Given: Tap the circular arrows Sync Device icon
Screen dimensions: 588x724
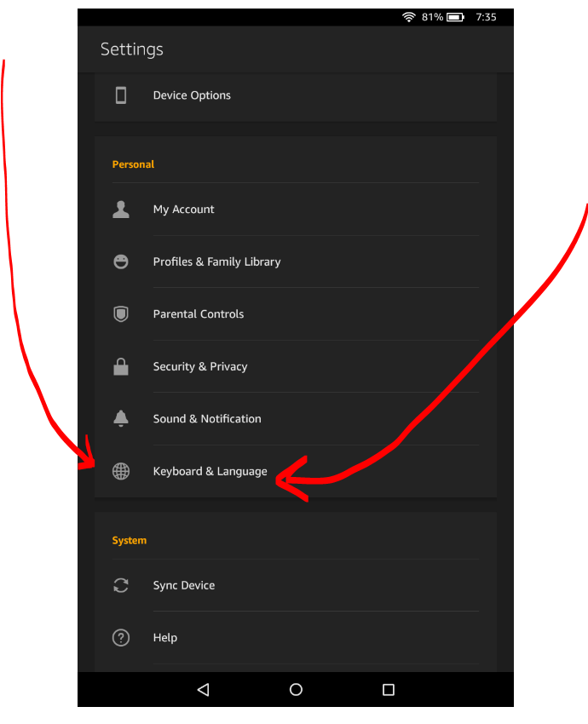Looking at the screenshot, I should [121, 585].
